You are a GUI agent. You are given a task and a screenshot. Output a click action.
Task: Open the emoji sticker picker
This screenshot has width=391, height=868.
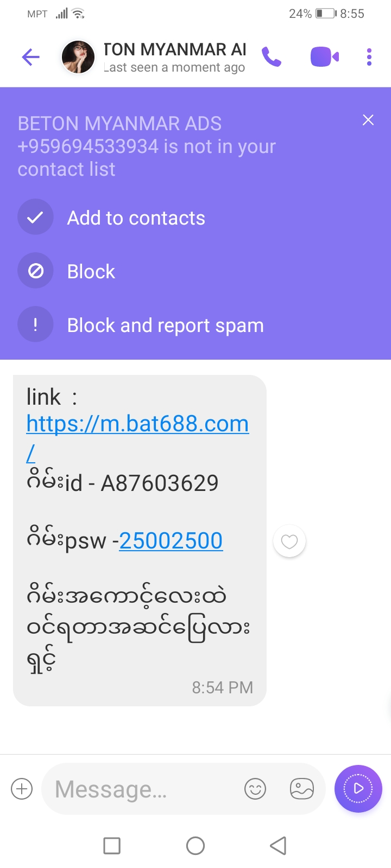click(x=255, y=789)
